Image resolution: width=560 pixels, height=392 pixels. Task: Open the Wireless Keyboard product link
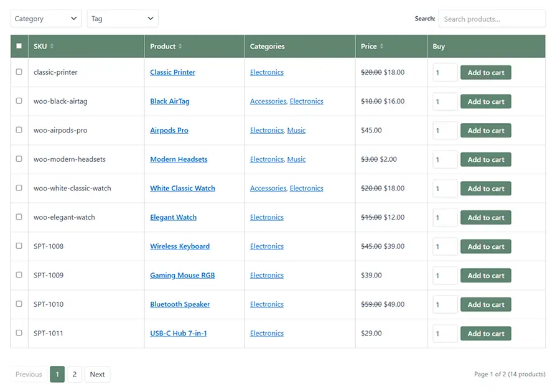tap(180, 246)
